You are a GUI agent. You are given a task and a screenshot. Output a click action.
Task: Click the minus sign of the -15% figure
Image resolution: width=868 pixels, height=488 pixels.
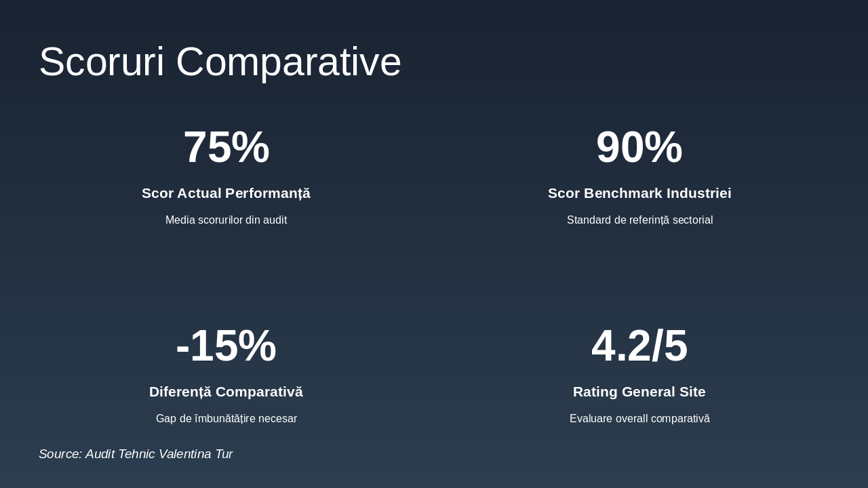pyautogui.click(x=182, y=347)
